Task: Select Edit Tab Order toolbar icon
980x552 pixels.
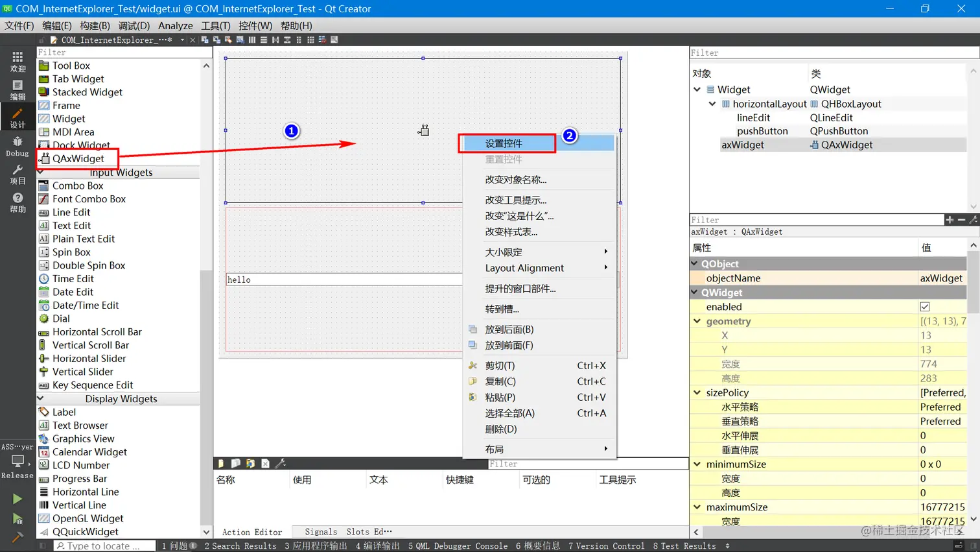Action: [x=240, y=40]
